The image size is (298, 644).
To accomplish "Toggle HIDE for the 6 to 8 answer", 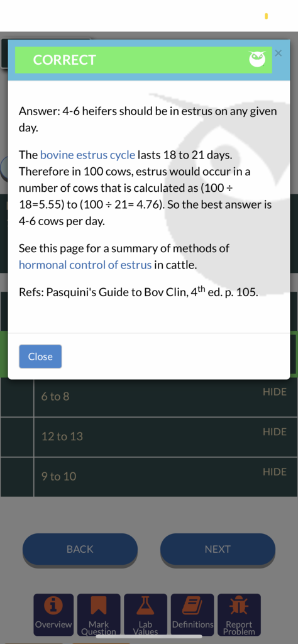I will 275,392.
